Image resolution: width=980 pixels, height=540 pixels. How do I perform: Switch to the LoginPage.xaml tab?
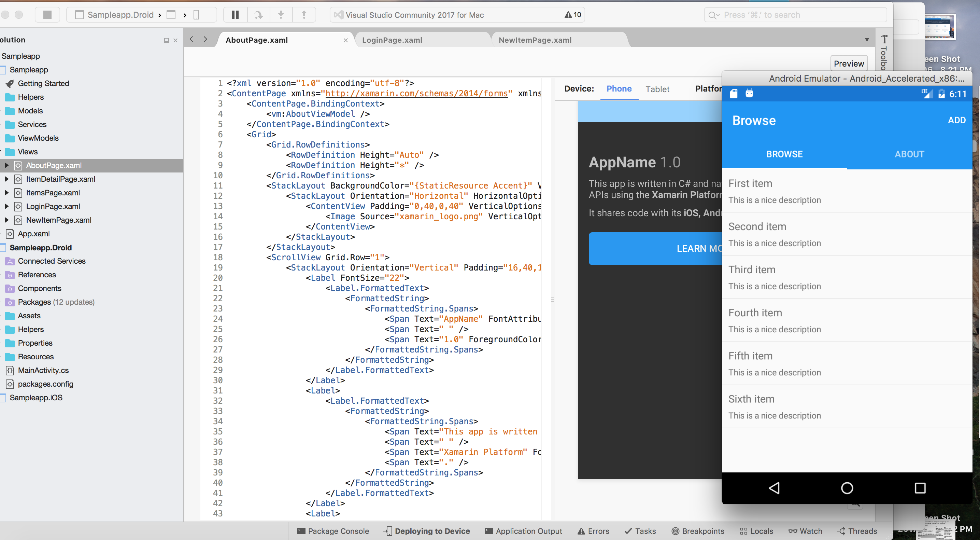pyautogui.click(x=393, y=40)
